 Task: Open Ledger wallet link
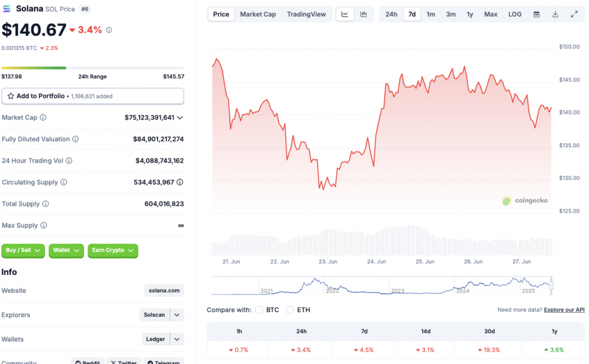pyautogui.click(x=155, y=339)
